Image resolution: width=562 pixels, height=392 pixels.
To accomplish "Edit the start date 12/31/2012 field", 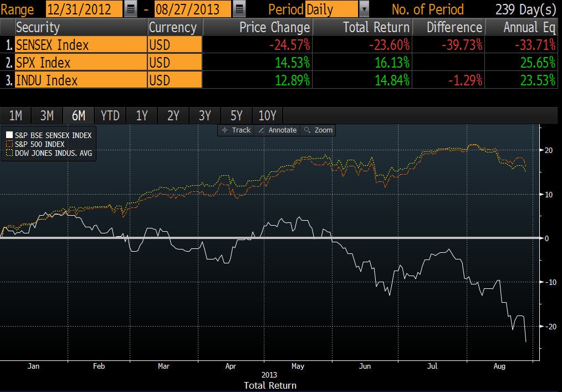I will 84,9.
